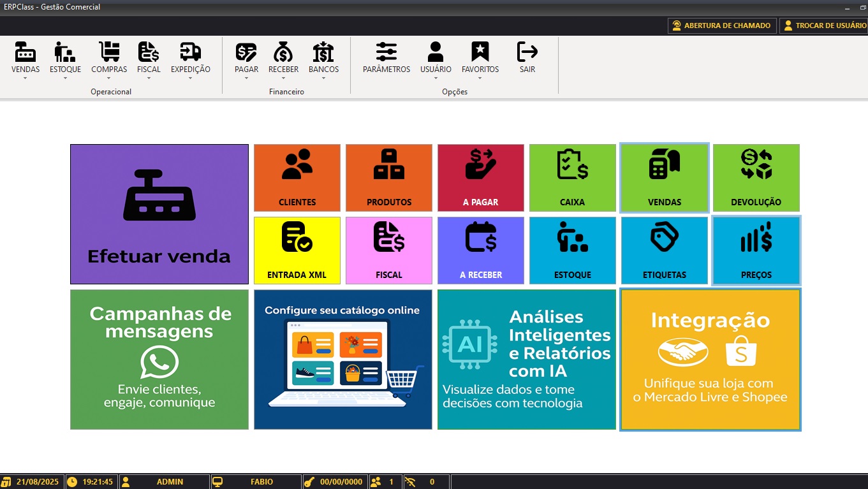
Task: Open the Expedição truck icon
Action: 191,52
